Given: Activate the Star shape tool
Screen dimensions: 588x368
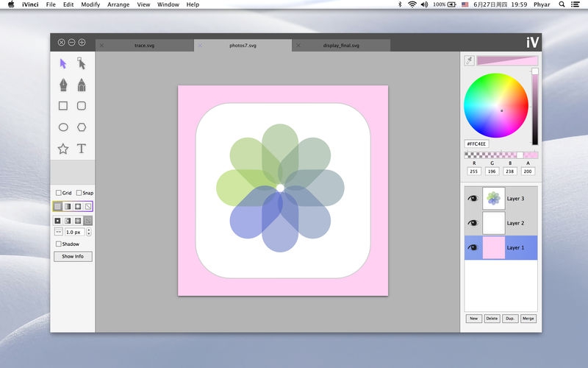Looking at the screenshot, I should [x=63, y=149].
